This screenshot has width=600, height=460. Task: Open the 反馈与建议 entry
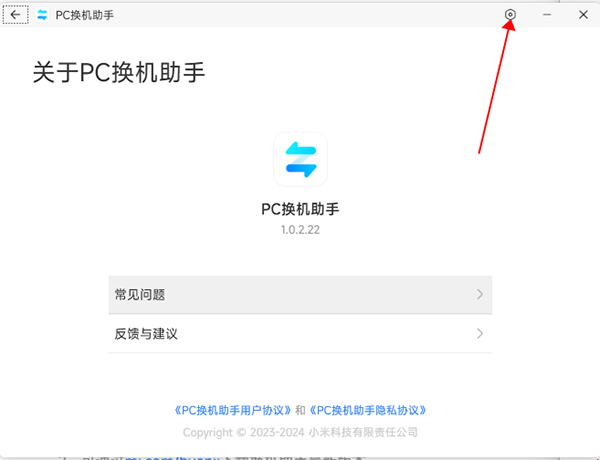click(300, 333)
